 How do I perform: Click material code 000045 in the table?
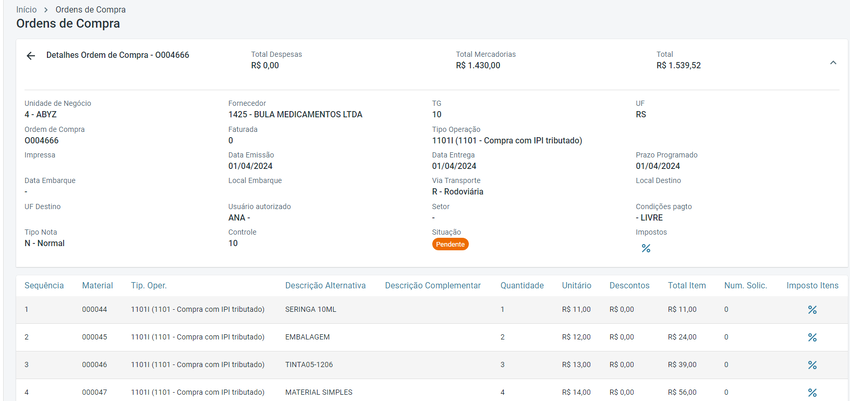[x=94, y=337]
